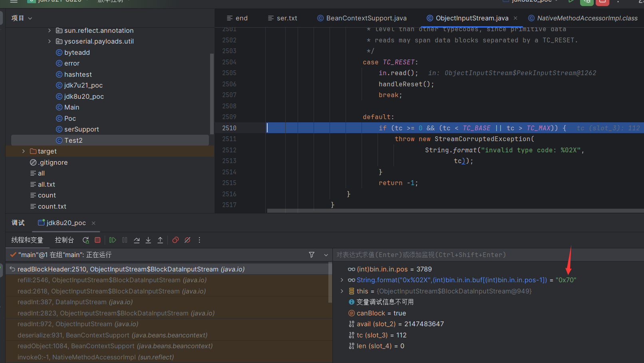Image resolution: width=644 pixels, height=363 pixels.
Task: Rerun the debug session
Action: [85, 240]
